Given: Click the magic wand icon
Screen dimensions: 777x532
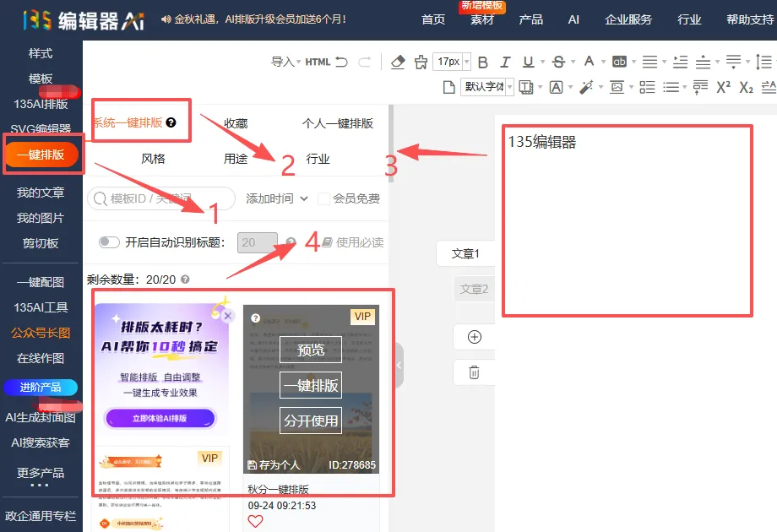Looking at the screenshot, I should click(x=586, y=88).
